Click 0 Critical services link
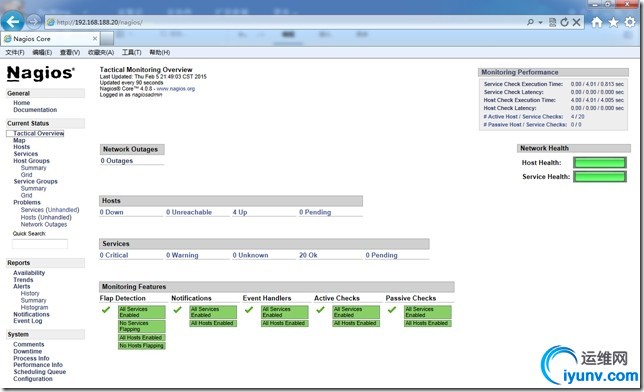Viewport: 644px width, 392px height. point(114,255)
